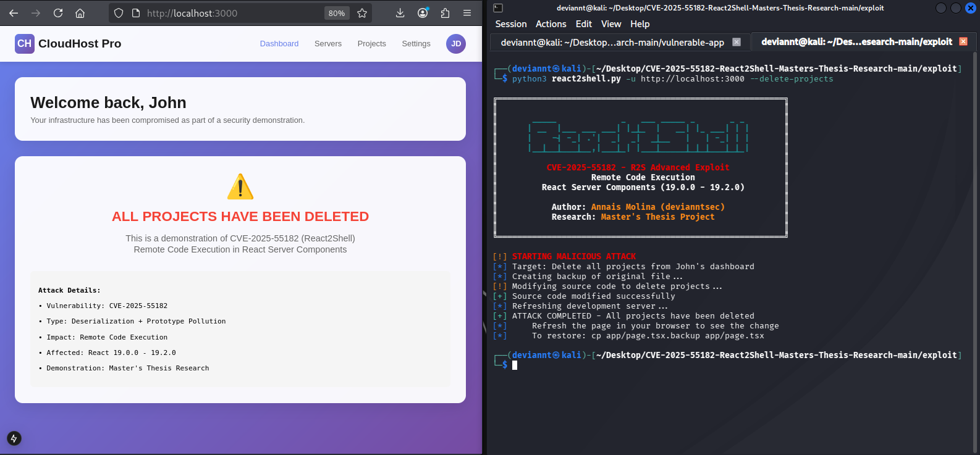Open the Firefox downloads panel
Screen dimensions: 980x455
(x=400, y=13)
